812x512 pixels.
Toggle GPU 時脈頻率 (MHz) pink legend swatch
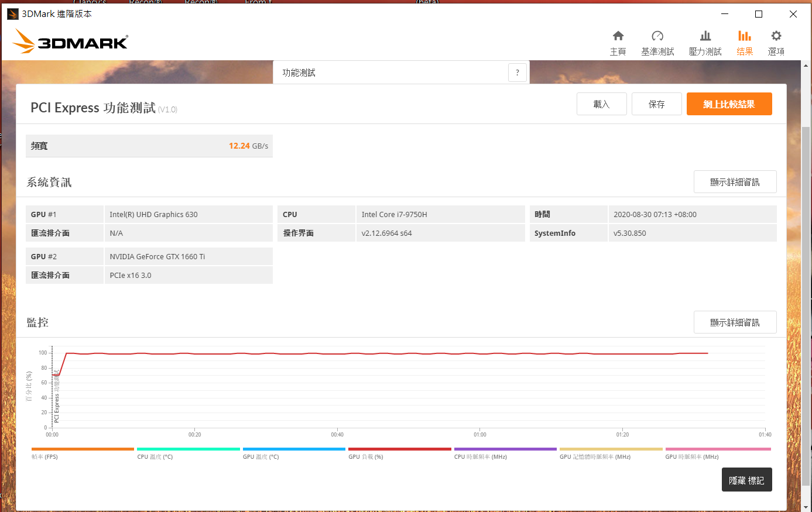[x=718, y=449]
